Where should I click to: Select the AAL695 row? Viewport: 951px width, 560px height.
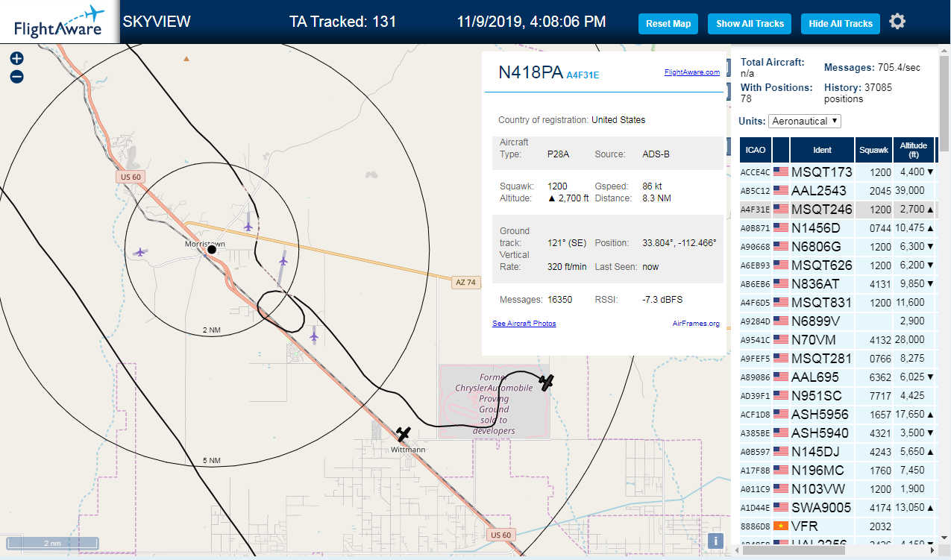point(838,377)
